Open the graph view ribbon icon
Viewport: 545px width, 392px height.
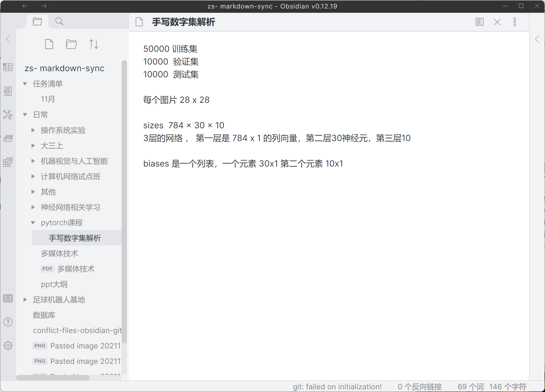[8, 115]
